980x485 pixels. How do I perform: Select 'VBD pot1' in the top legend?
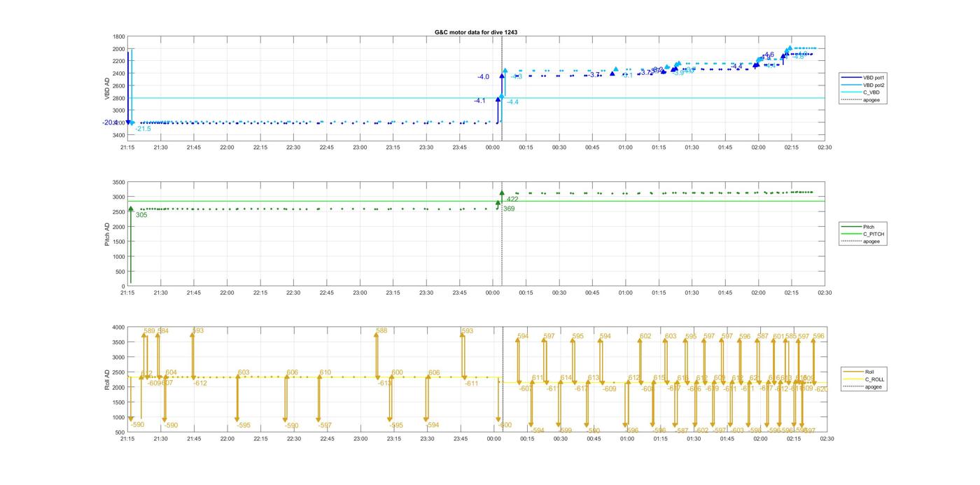click(x=875, y=77)
